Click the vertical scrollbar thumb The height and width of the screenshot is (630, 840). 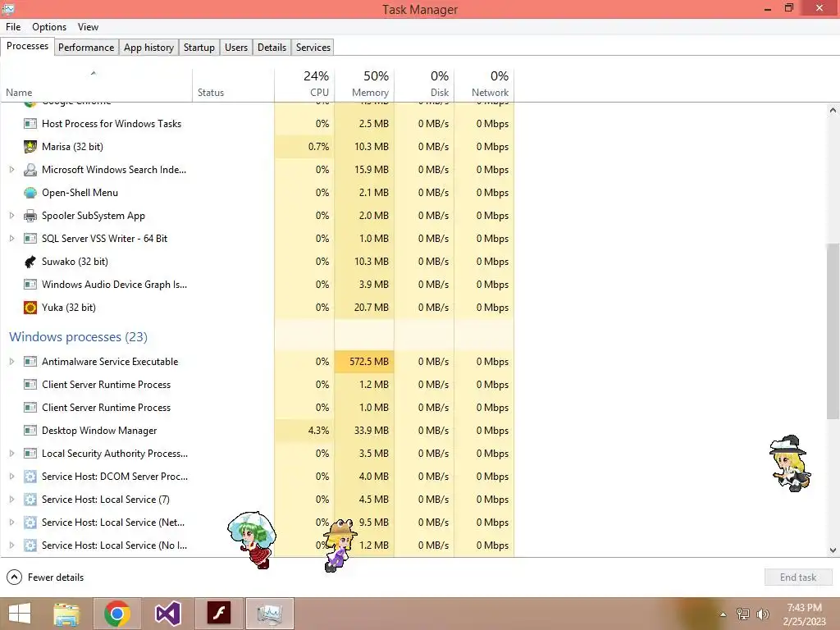tap(833, 331)
